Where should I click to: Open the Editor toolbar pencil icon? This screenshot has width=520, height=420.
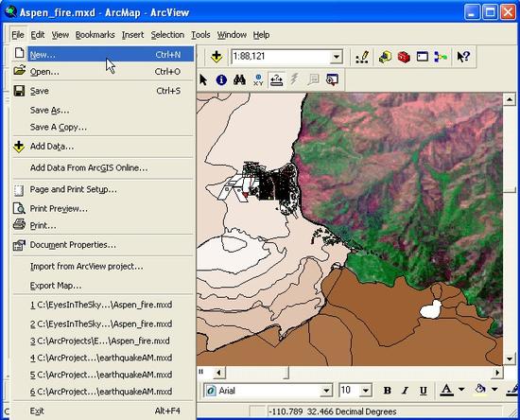[x=362, y=57]
